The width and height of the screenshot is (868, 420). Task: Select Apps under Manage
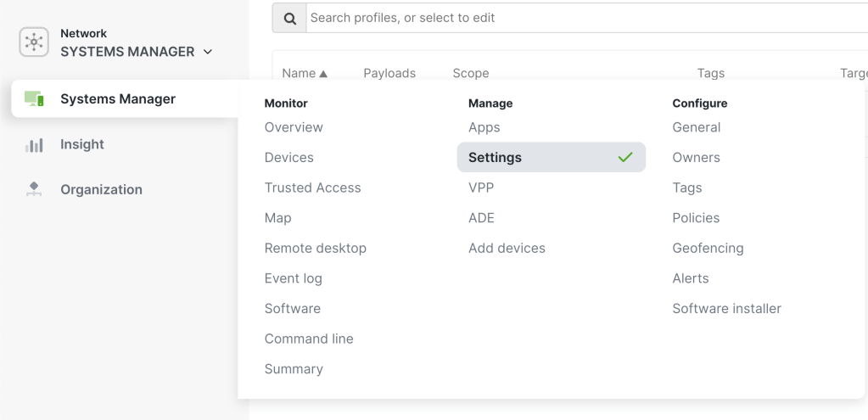(484, 127)
